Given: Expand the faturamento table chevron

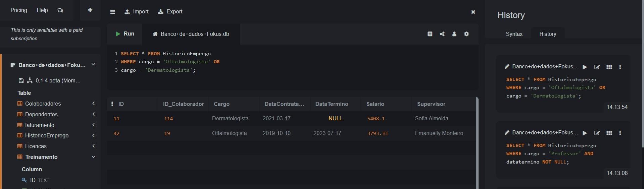Looking at the screenshot, I should pyautogui.click(x=94, y=125).
